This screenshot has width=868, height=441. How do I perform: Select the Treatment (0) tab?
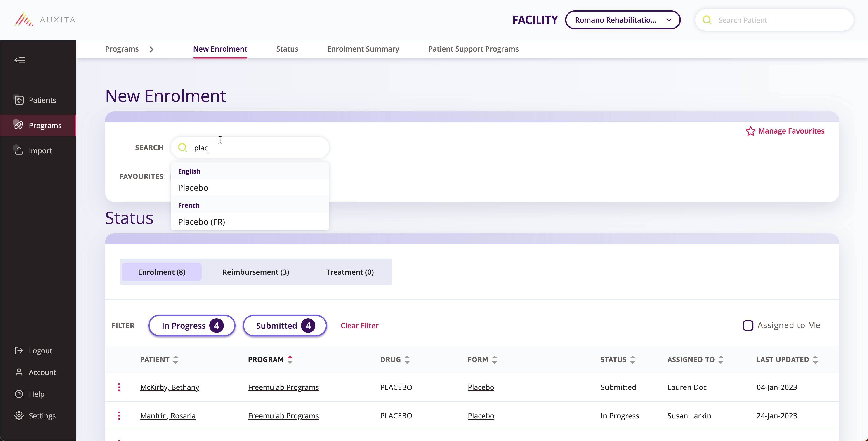pyautogui.click(x=350, y=272)
